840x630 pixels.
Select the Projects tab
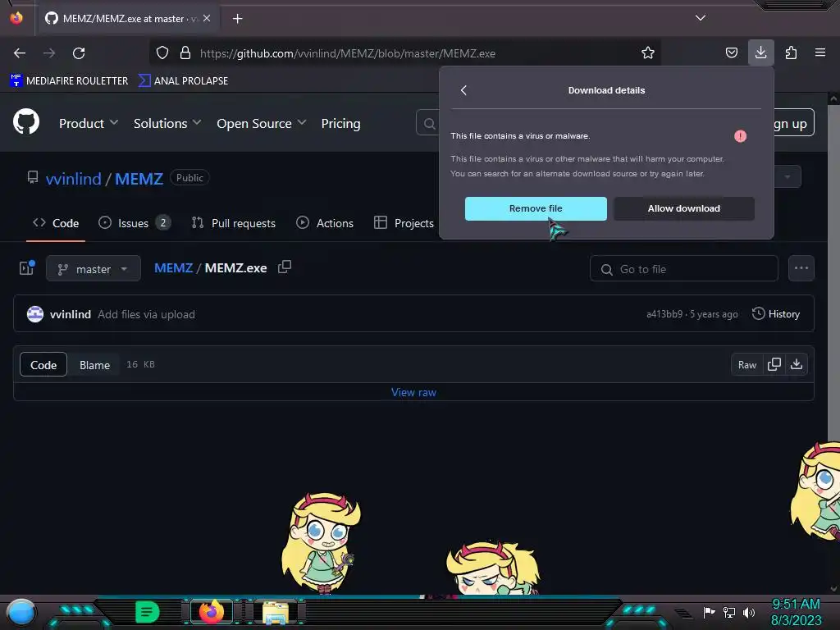click(404, 223)
